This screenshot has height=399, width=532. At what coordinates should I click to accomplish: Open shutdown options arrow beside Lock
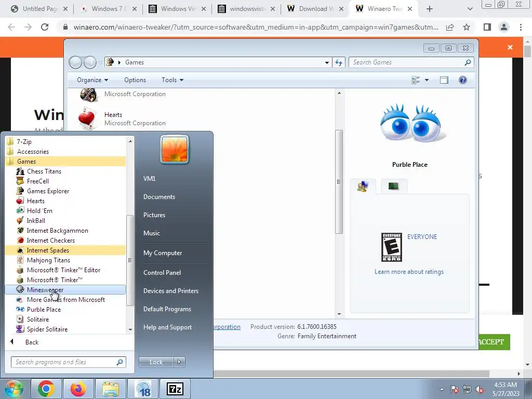point(179,362)
